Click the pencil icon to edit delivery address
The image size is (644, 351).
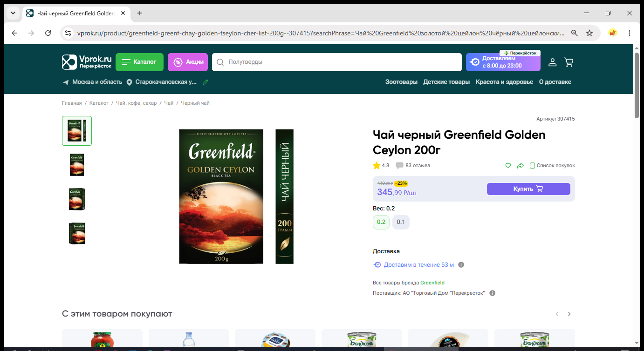pos(205,82)
